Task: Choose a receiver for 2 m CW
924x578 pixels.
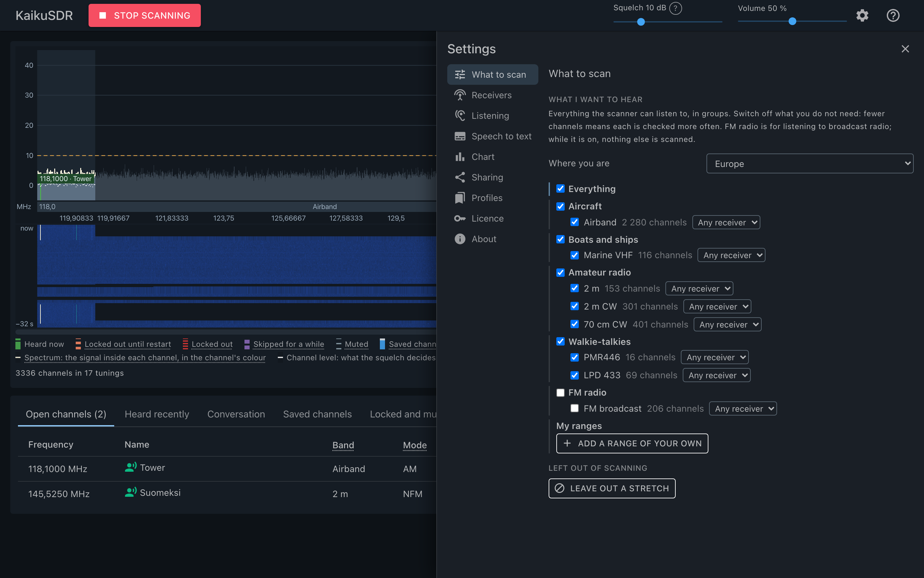Action: 717,307
